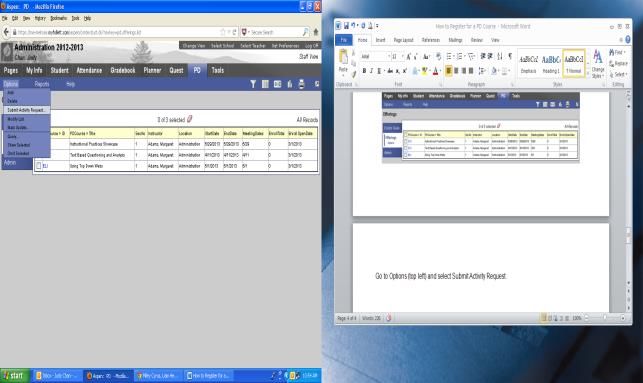Switch to the Page Layout ribbon tab
The width and height of the screenshot is (643, 383).
click(403, 40)
